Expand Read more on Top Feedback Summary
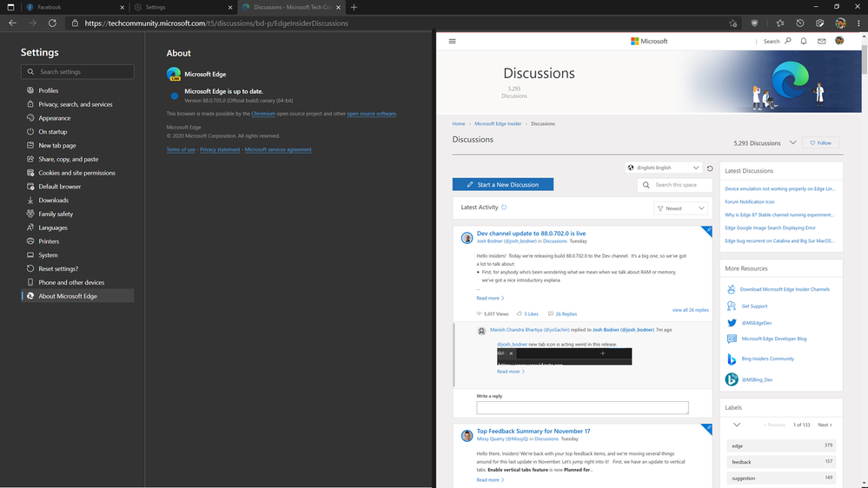 (x=490, y=479)
